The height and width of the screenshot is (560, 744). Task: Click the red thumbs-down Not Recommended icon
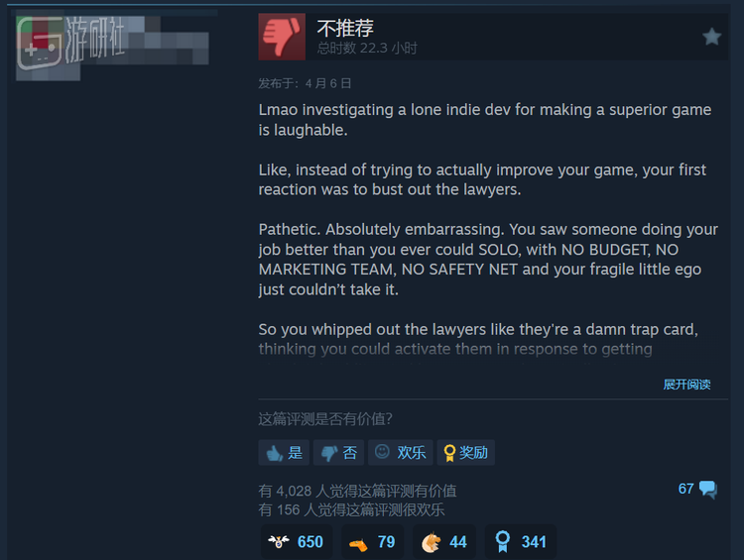[x=282, y=37]
